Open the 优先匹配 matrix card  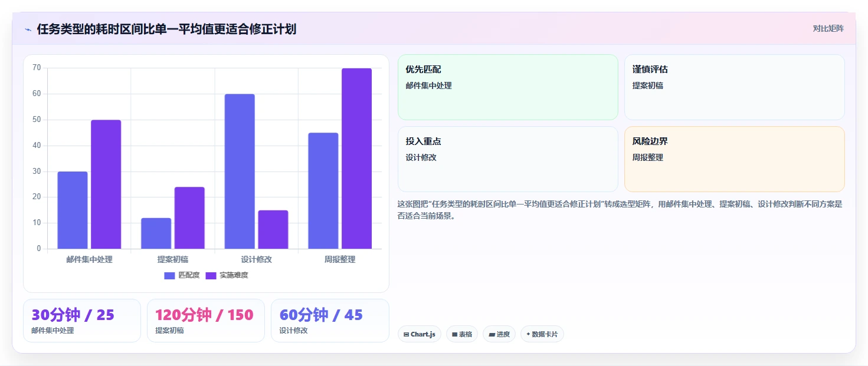508,87
